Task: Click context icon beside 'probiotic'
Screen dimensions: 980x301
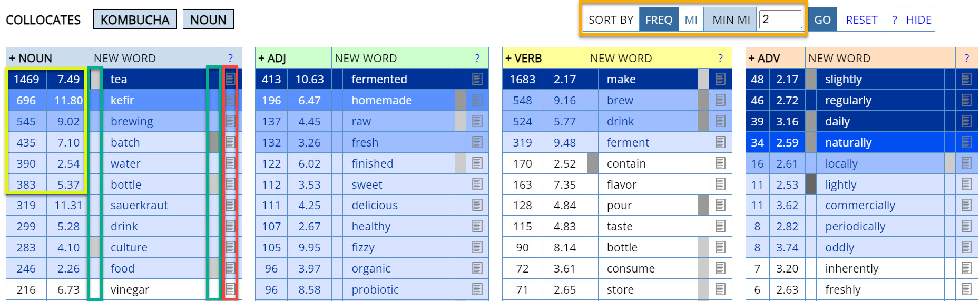Action: click(477, 289)
